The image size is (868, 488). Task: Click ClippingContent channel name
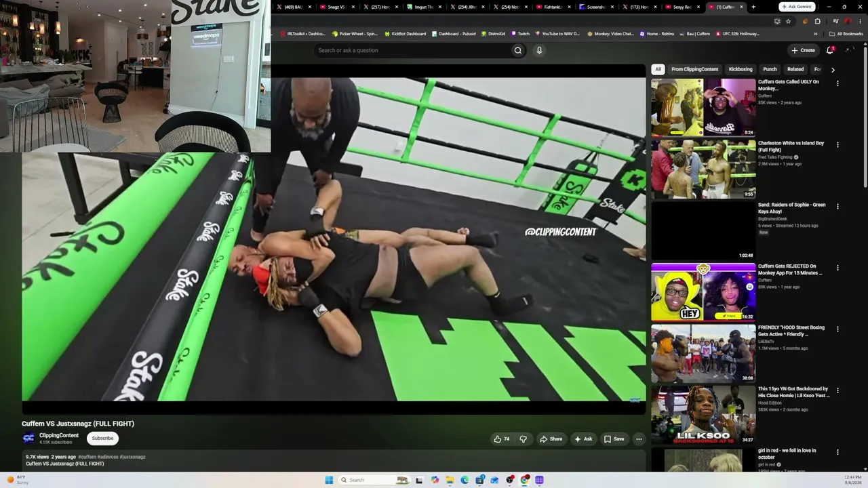(59, 435)
